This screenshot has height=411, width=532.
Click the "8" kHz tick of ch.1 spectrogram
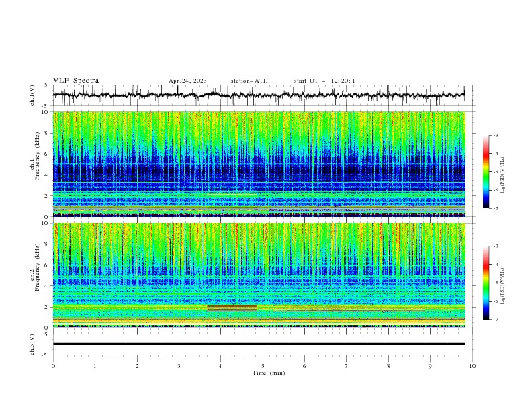coord(46,133)
